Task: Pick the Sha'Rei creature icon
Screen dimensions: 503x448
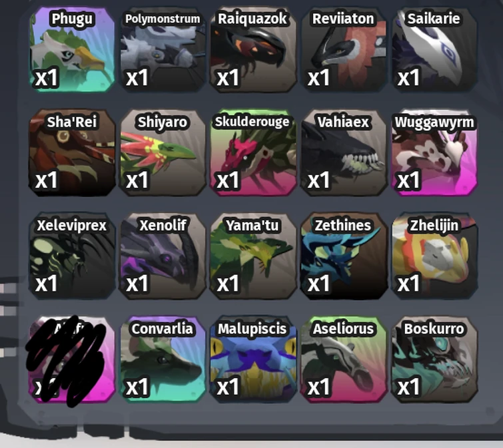Action: pos(72,152)
